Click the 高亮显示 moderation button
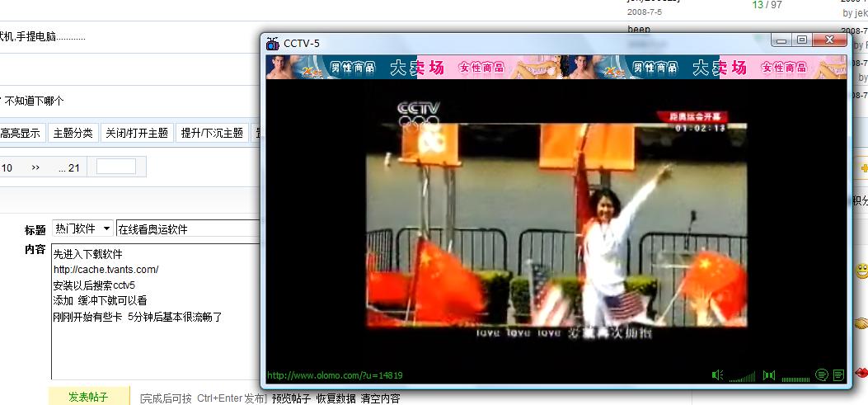Viewport: 868px width, 405px height. pyautogui.click(x=21, y=133)
